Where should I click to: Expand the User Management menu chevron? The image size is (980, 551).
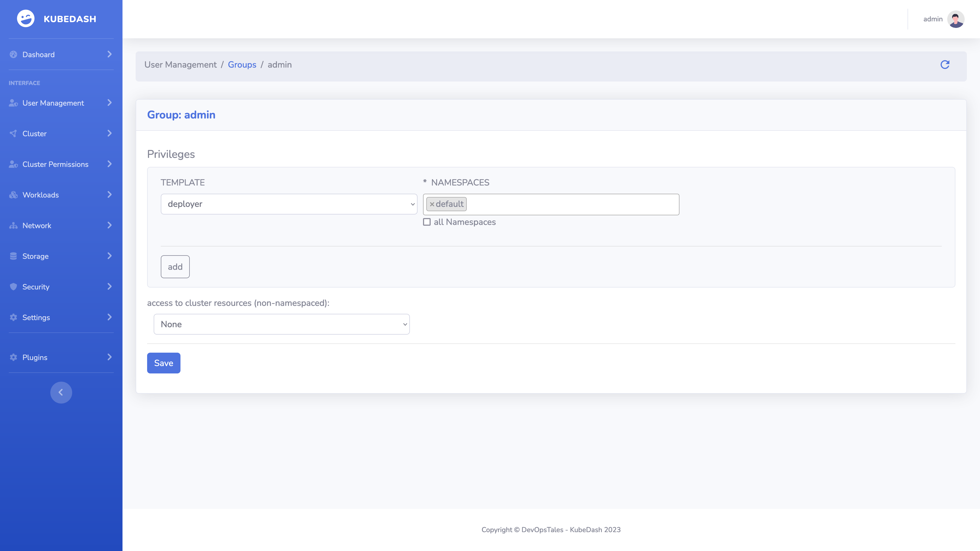tap(110, 103)
